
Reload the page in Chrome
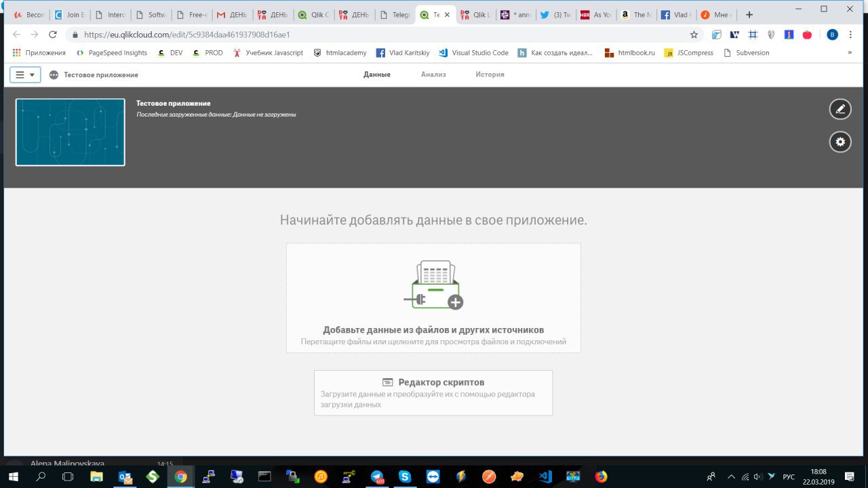(54, 35)
